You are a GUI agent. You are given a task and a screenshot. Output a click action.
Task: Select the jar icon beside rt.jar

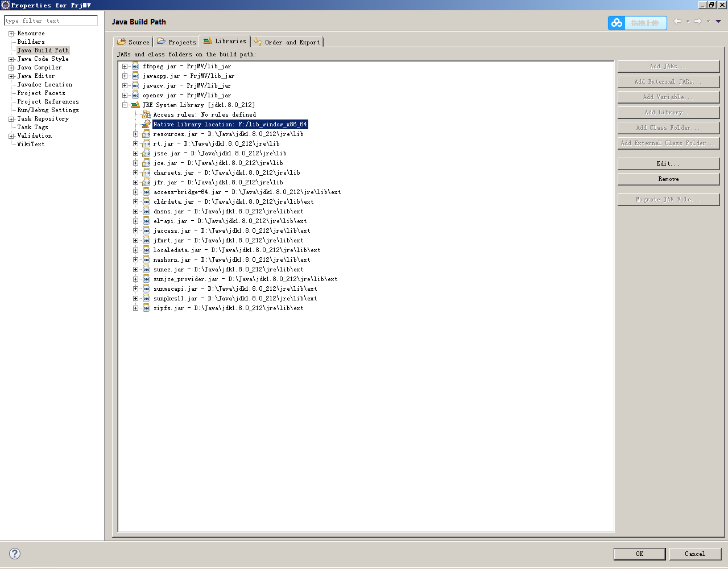click(147, 143)
